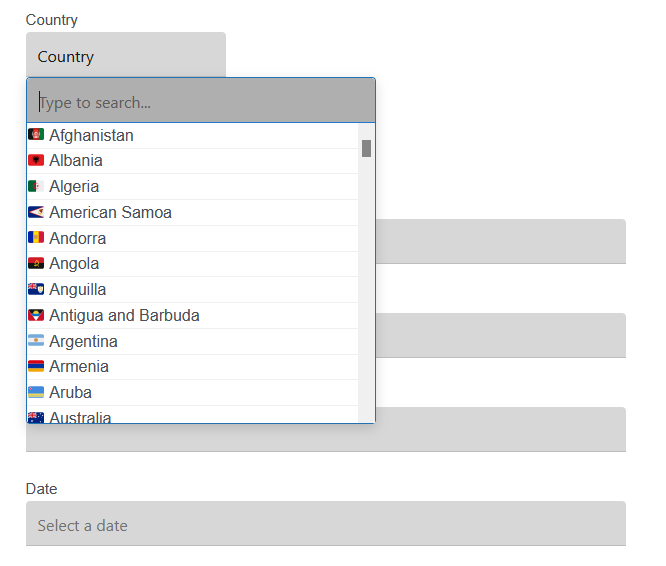
Task: Click the Albania flag icon
Action: [x=36, y=160]
